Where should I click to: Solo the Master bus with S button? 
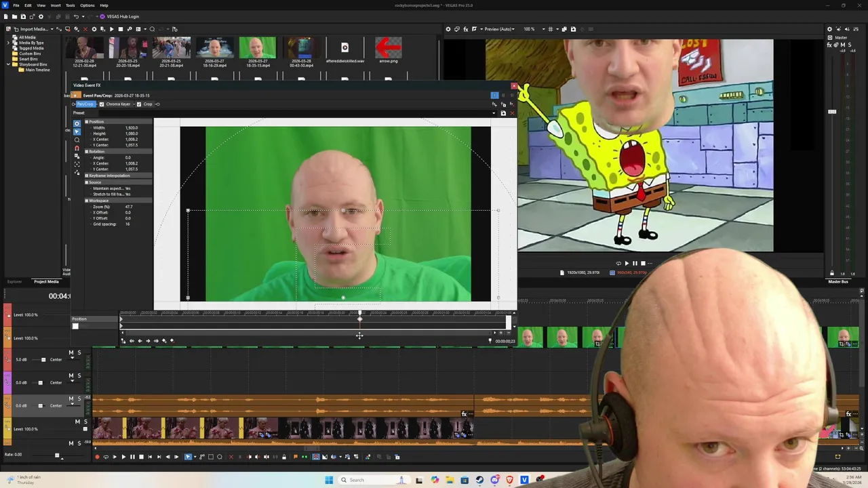(849, 45)
